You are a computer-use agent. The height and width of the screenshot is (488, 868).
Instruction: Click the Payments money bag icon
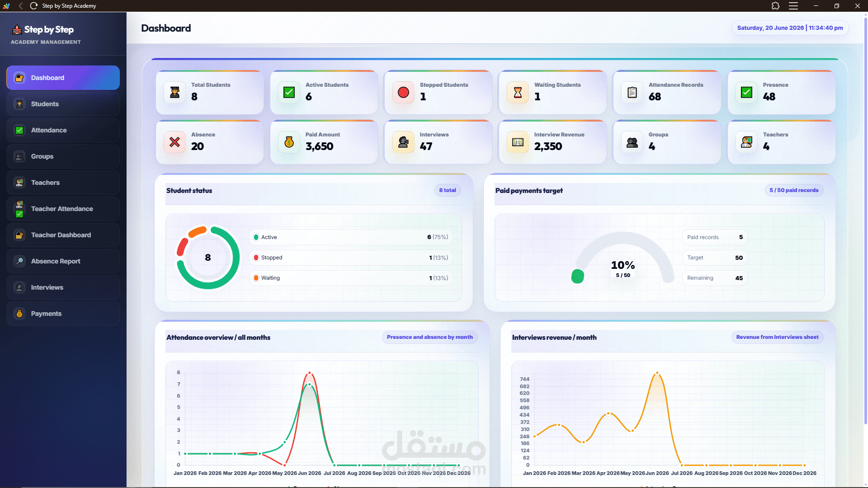(x=19, y=314)
